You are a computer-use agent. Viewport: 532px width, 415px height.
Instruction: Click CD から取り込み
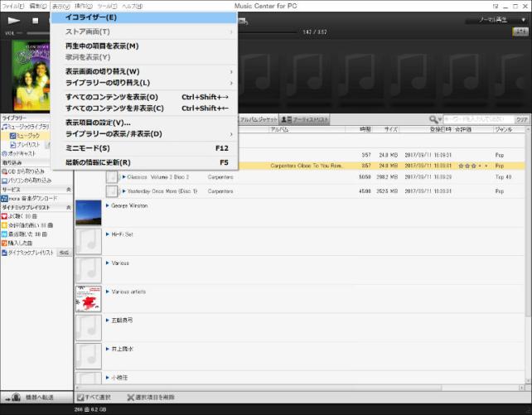(23, 171)
